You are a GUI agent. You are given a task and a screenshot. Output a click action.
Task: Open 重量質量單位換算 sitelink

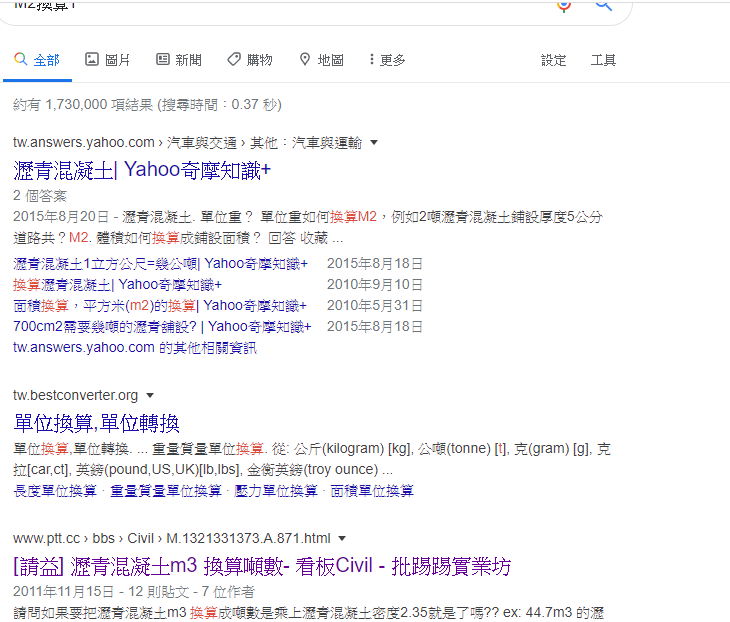(166, 491)
